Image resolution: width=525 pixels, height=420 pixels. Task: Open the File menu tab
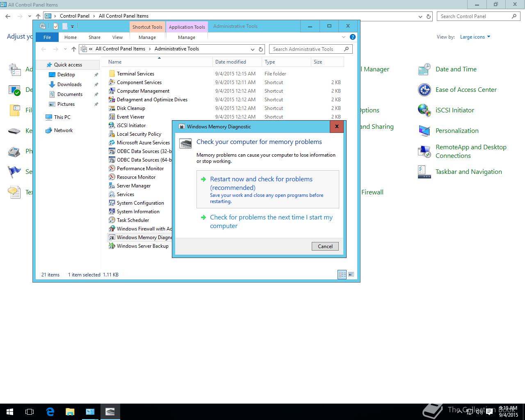47,37
